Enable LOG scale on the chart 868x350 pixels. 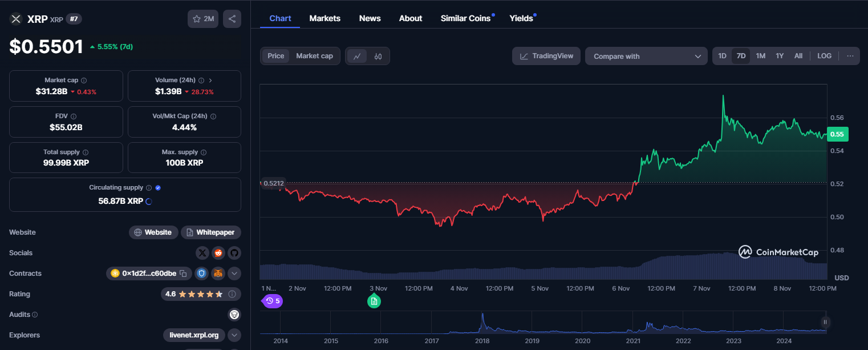824,56
